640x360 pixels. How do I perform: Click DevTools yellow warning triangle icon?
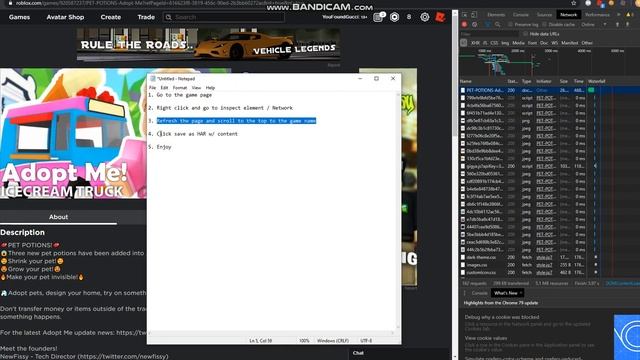click(x=629, y=15)
